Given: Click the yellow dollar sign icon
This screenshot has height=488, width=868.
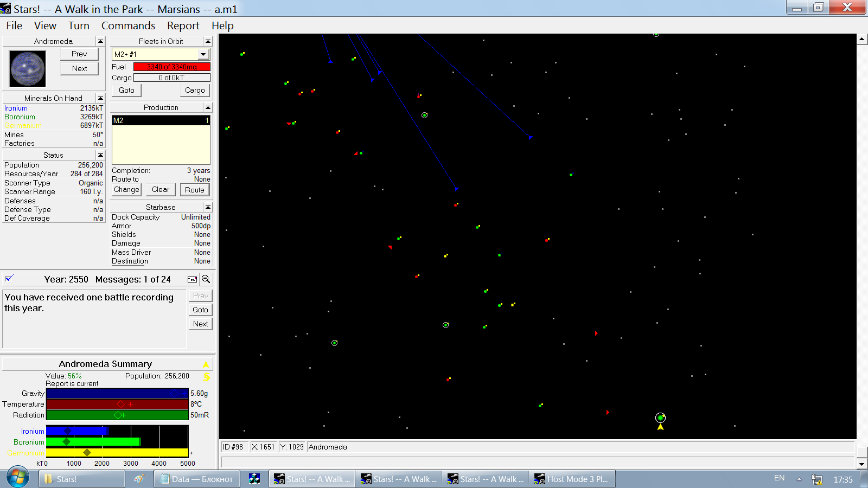Looking at the screenshot, I should (206, 376).
